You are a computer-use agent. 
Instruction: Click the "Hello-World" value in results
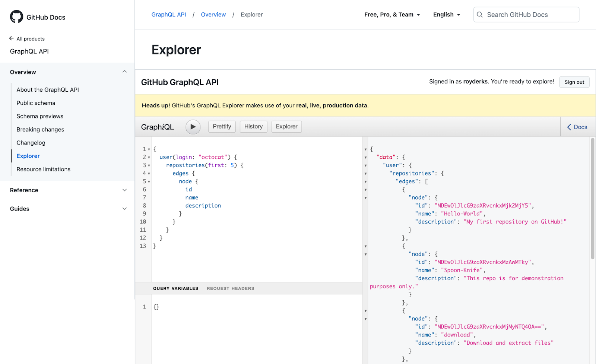[462, 214]
